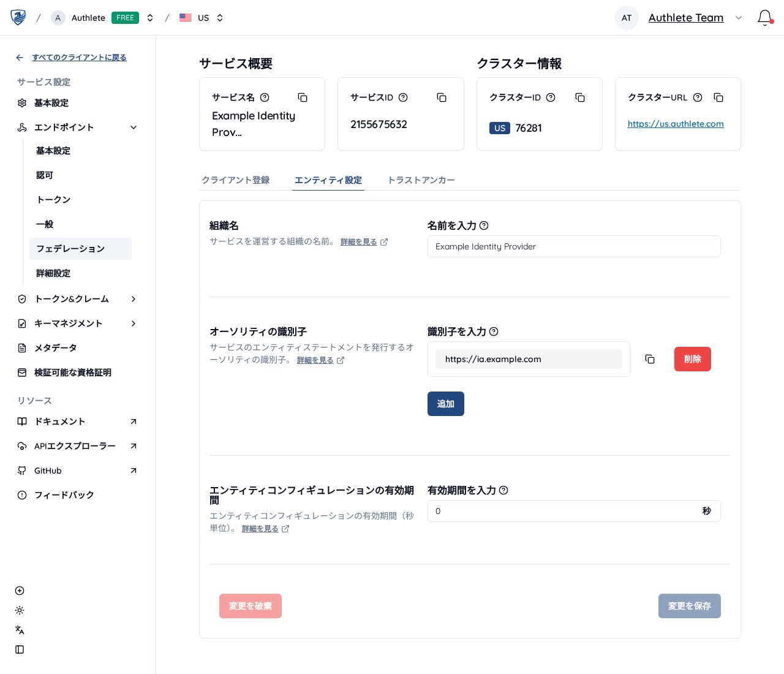Image resolution: width=784 pixels, height=674 pixels.
Task: Go back via すべてのクライアントに戻る link
Action: [79, 58]
